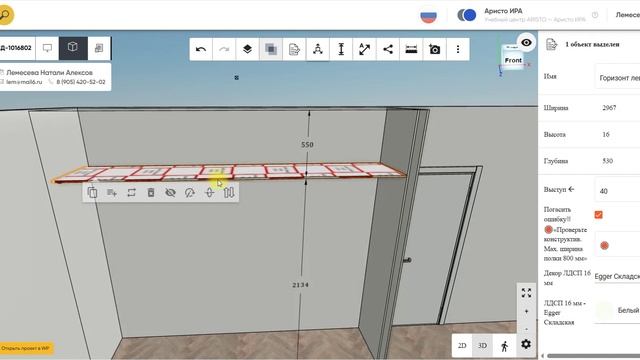Viewport: 640px width, 360px height.
Task: Edit the Выступ field showing 40
Action: [x=617, y=190]
